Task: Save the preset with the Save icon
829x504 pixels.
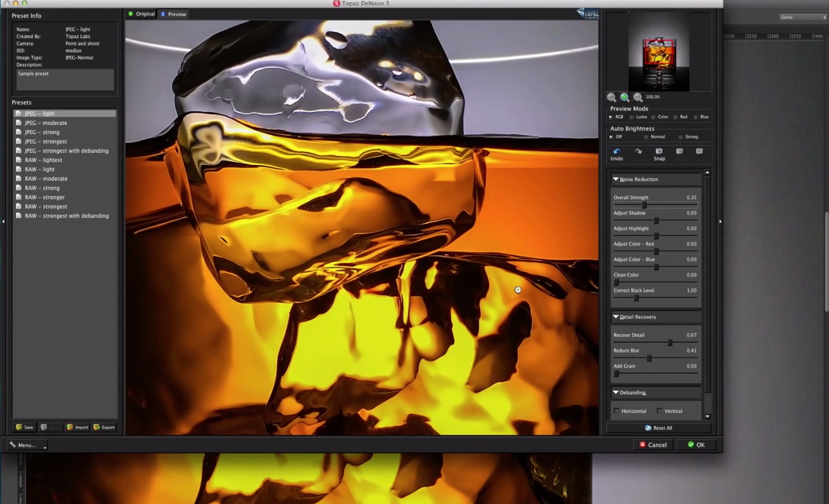Action: [x=19, y=427]
